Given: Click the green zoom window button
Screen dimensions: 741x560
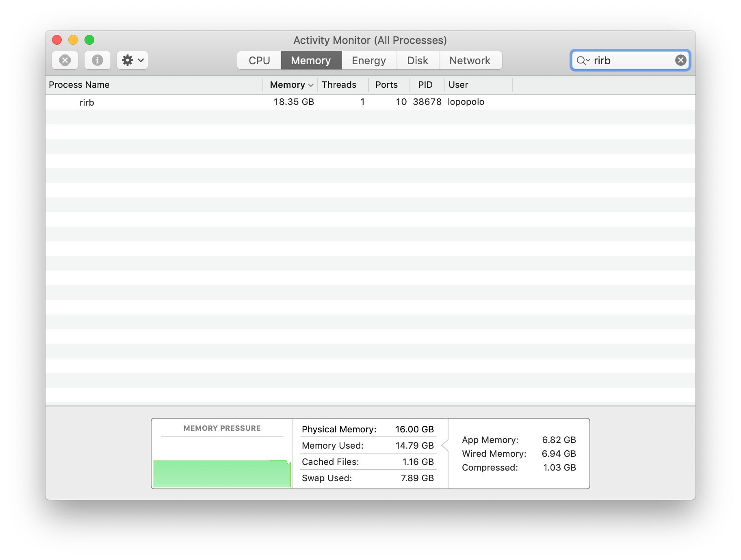Looking at the screenshot, I should (x=89, y=40).
